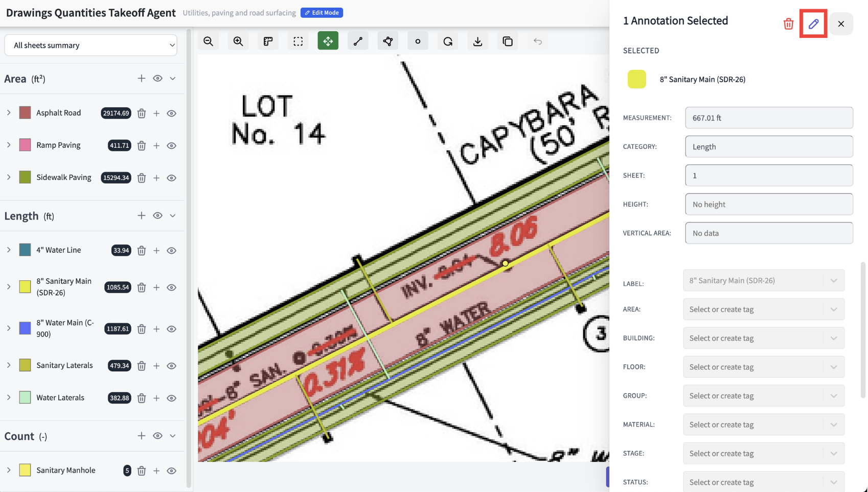The width and height of the screenshot is (868, 492).
Task: Open the GROUP tag dropdown
Action: (764, 396)
